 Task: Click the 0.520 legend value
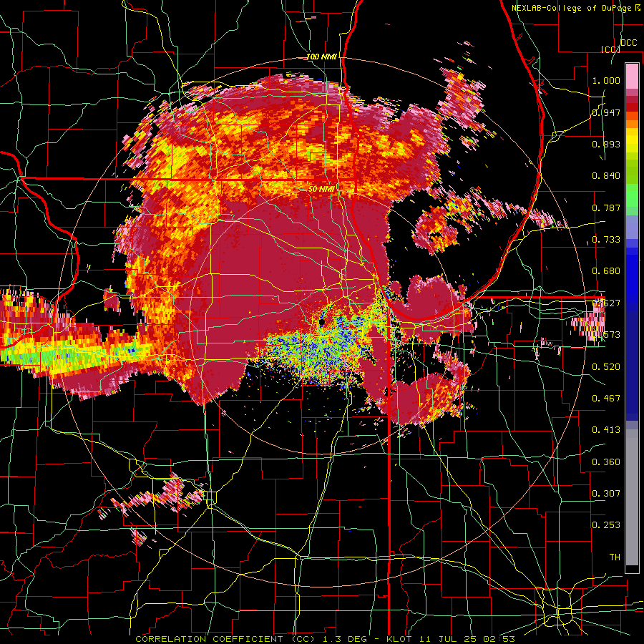(x=606, y=366)
